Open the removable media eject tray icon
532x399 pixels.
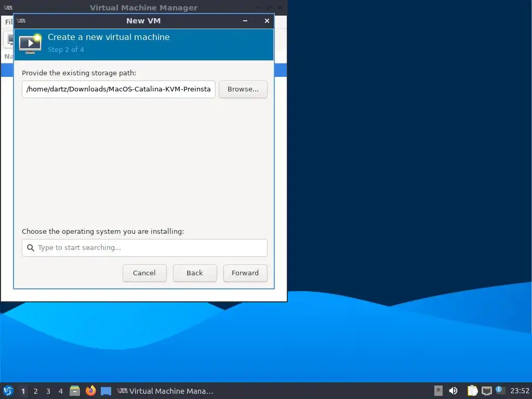pyautogui.click(x=438, y=391)
